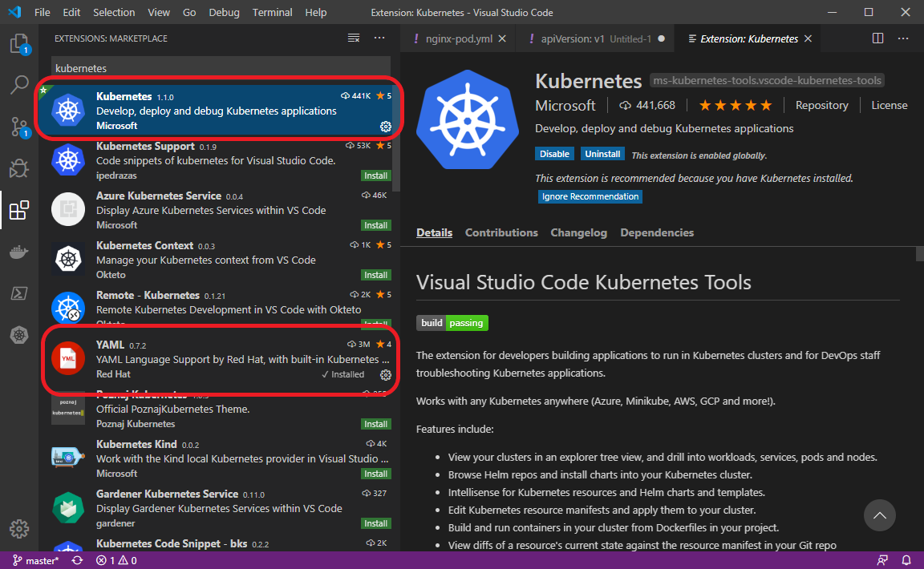Open the Edit menu
This screenshot has height=569, width=924.
click(72, 12)
